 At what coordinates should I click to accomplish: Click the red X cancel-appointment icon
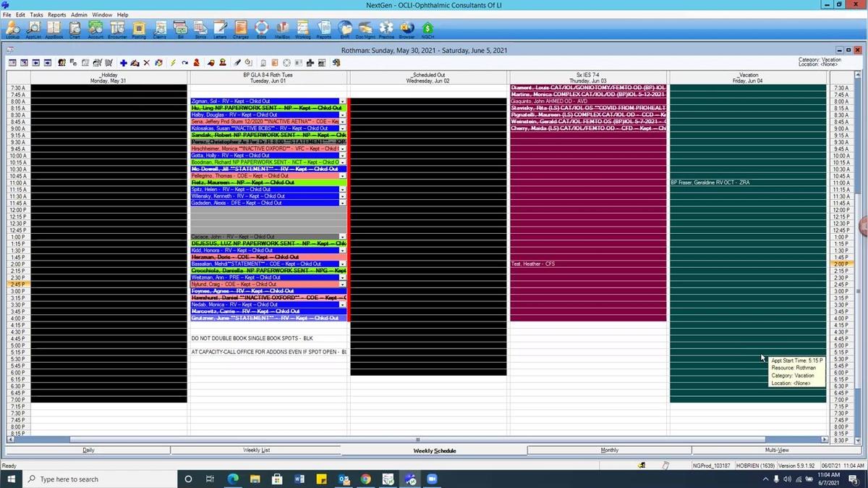[146, 62]
